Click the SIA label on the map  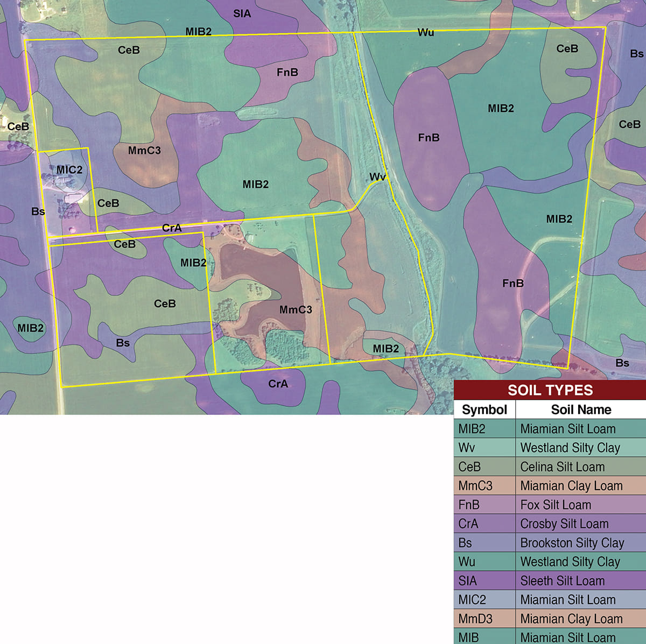242,13
